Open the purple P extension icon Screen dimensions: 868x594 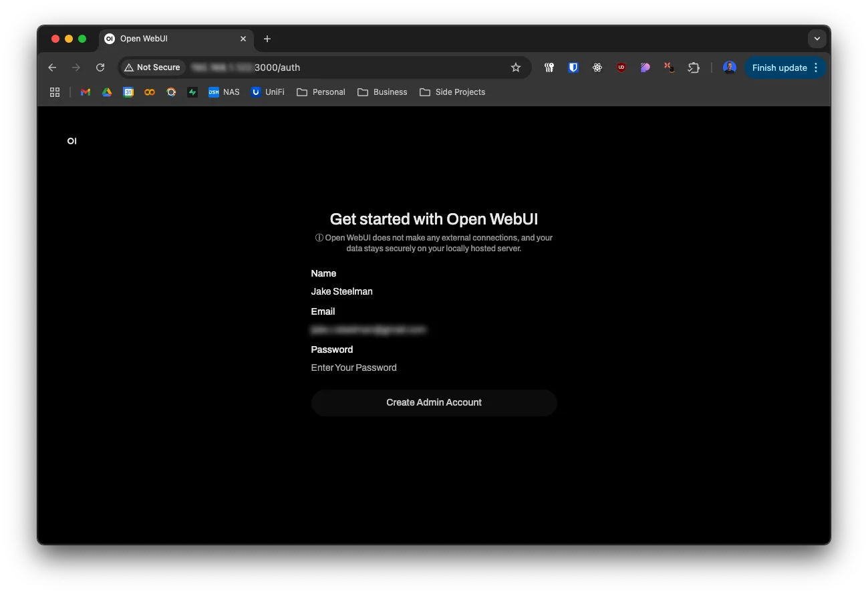tap(645, 67)
